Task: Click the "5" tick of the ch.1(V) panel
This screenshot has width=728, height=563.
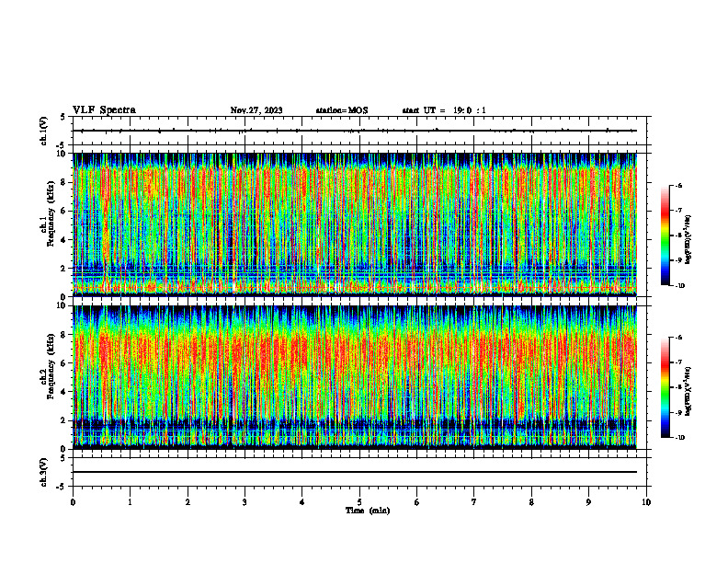Action: click(63, 117)
